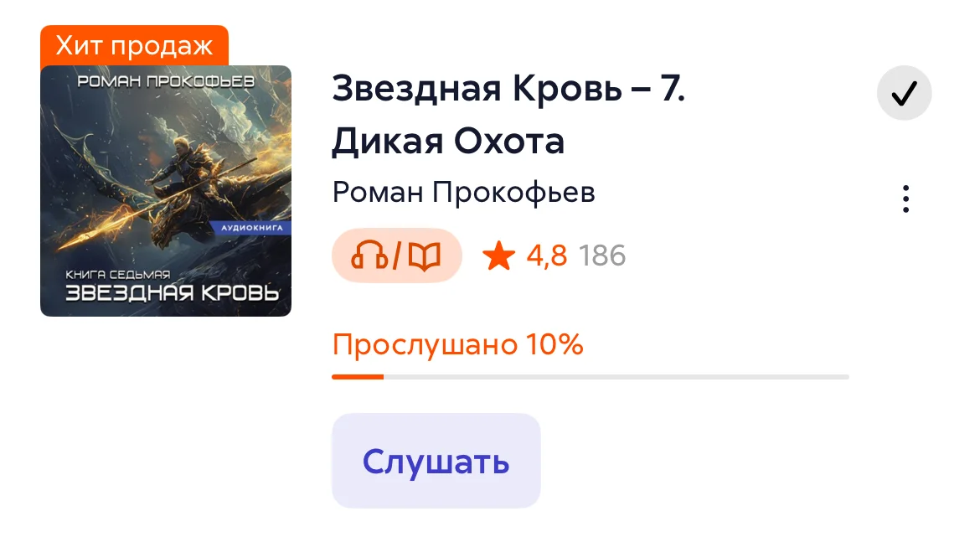
Task: Open the three-dot more options menu
Action: (x=905, y=199)
